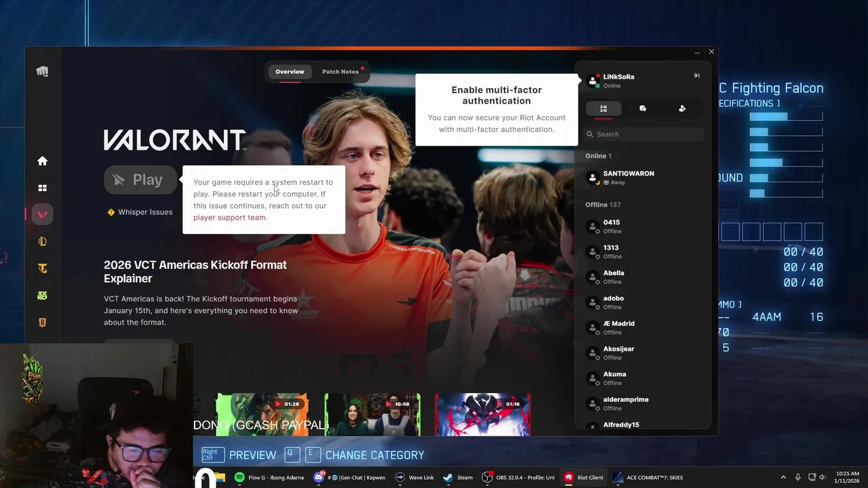Select the League of Legends sidebar icon
This screenshot has height=488, width=868.
42,241
